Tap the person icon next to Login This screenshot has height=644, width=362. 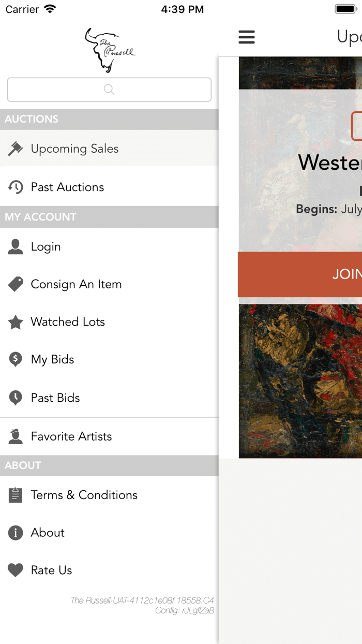(16, 247)
